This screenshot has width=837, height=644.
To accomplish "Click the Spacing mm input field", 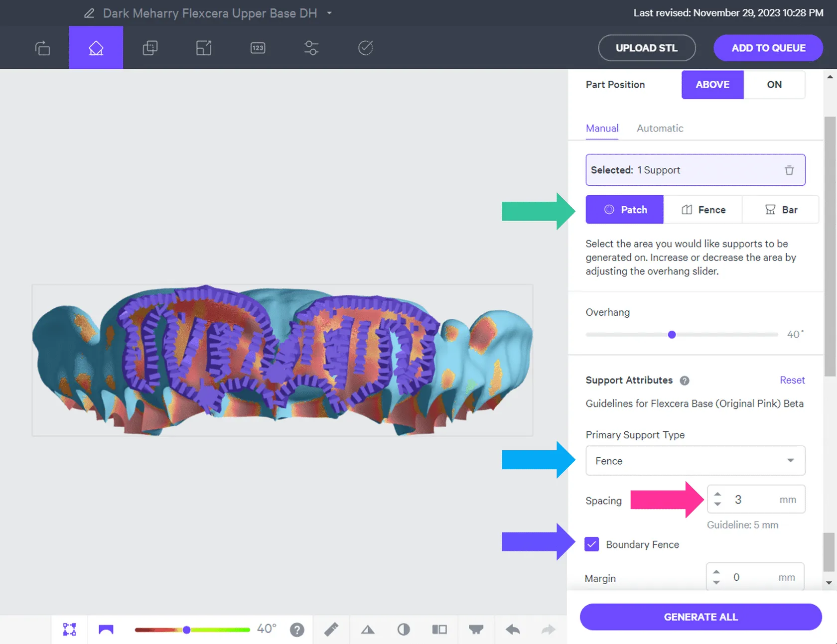I will coord(756,500).
